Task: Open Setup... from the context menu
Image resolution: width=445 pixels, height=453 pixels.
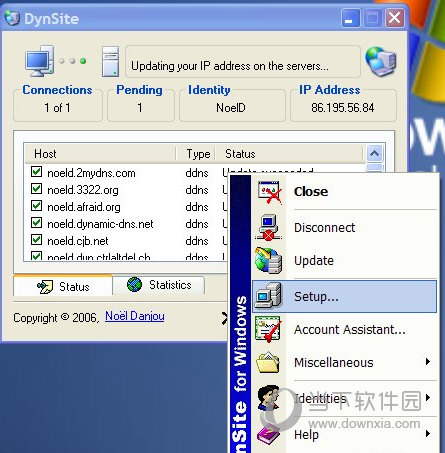Action: tap(344, 296)
